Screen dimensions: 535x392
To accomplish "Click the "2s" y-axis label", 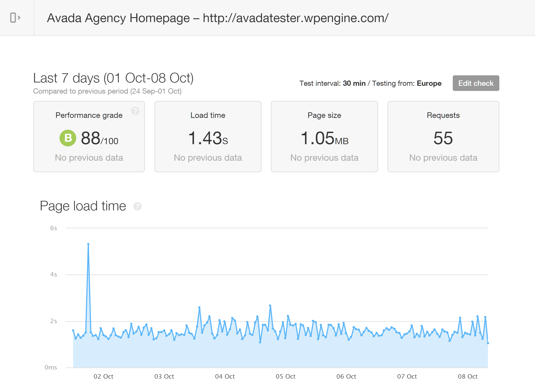I will pos(54,321).
